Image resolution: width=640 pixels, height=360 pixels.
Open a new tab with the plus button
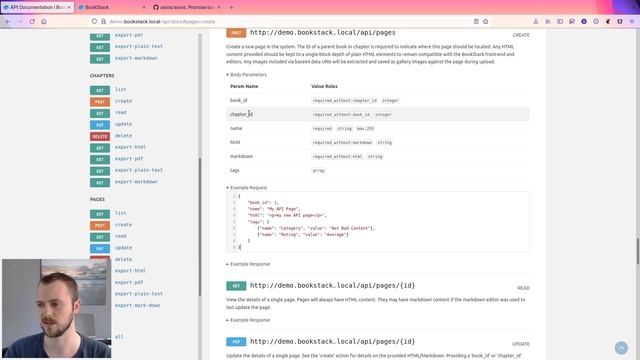231,7
